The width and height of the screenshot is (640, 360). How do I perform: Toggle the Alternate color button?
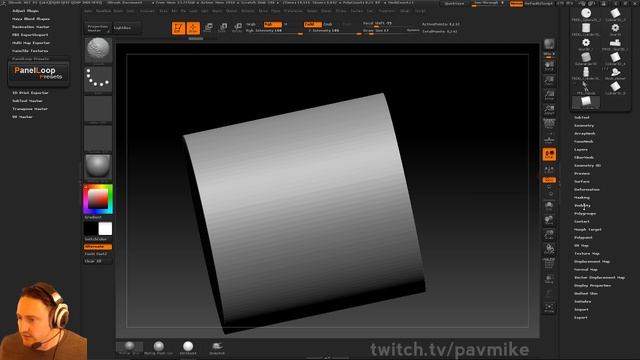click(98, 247)
